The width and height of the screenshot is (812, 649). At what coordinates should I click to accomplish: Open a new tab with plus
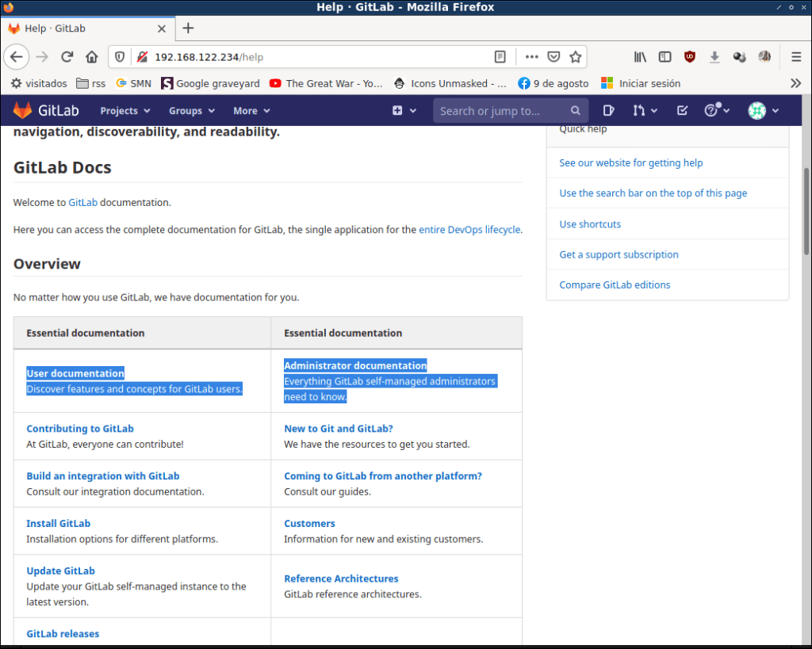[x=188, y=28]
